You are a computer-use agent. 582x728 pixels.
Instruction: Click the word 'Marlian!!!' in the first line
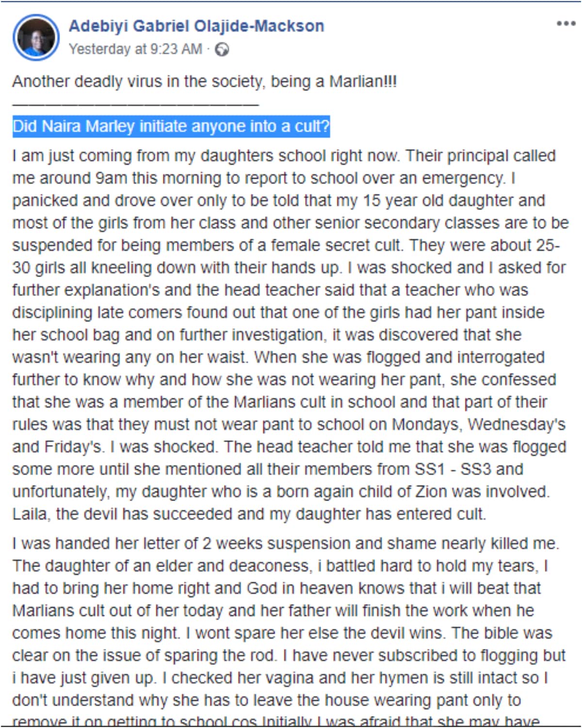click(x=363, y=81)
